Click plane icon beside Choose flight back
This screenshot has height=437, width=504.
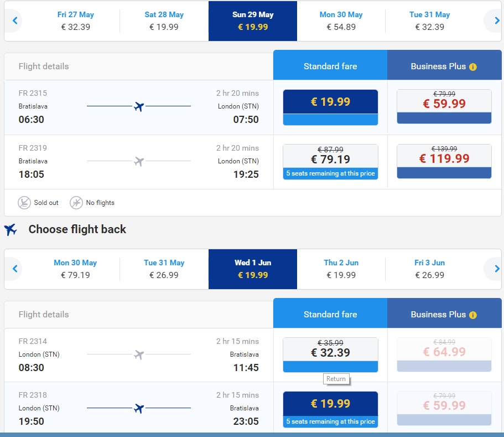[11, 229]
